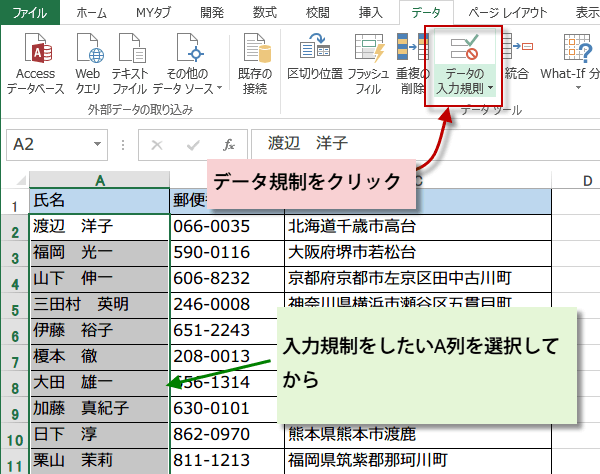Expand the Name Box dropdown arrow
The width and height of the screenshot is (600, 474).
[x=113, y=145]
